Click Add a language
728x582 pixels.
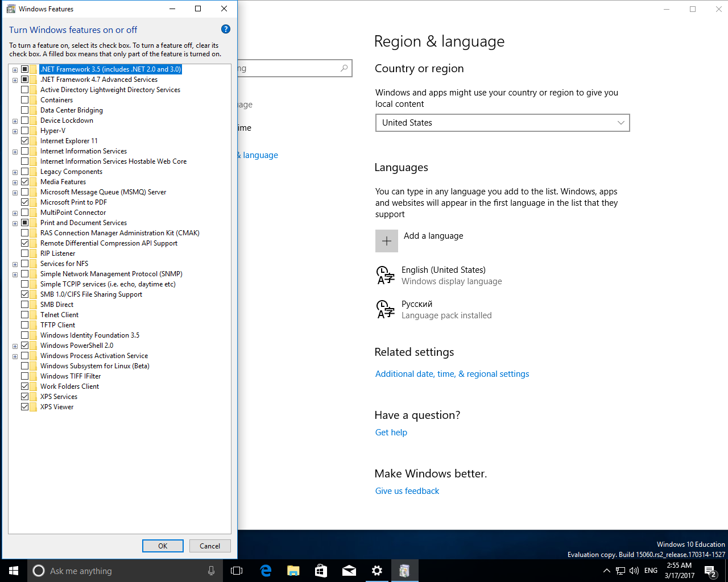pos(433,236)
